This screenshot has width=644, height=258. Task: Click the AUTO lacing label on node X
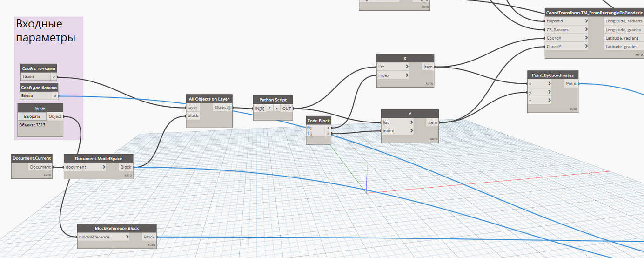pos(429,84)
